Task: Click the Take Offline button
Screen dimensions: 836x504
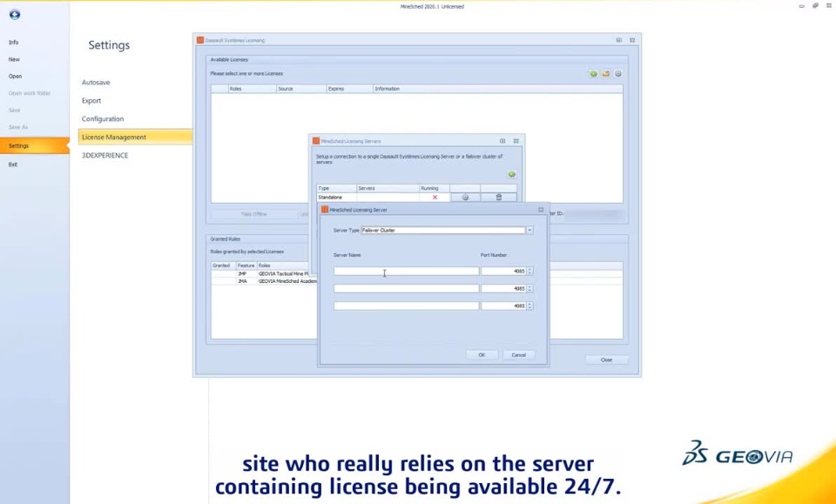Action: 253,214
